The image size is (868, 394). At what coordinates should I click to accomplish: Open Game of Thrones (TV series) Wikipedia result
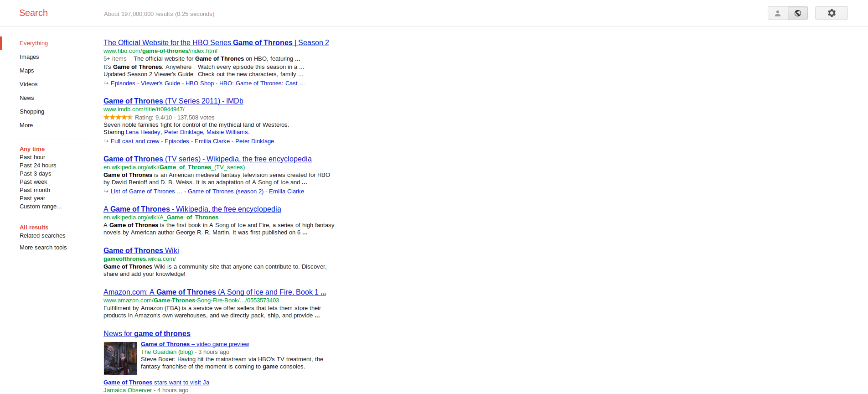coord(207,159)
